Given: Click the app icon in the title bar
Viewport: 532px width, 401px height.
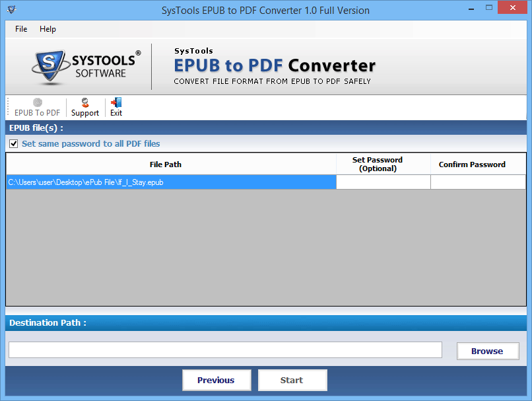Looking at the screenshot, I should [11, 9].
